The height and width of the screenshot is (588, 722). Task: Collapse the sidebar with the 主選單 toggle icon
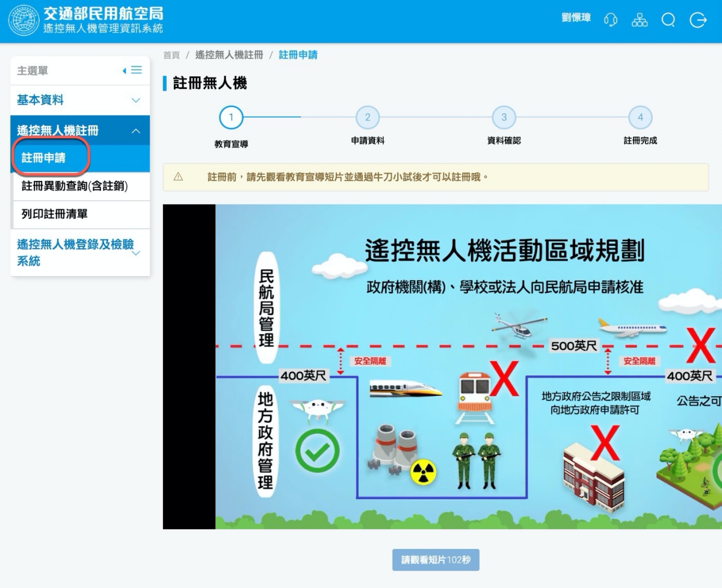[x=132, y=70]
